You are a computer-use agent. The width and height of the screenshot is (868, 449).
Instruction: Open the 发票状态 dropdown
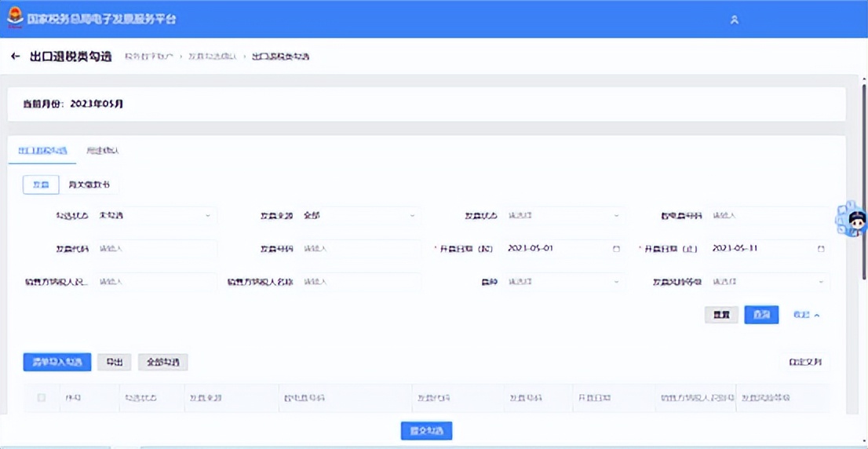(564, 215)
